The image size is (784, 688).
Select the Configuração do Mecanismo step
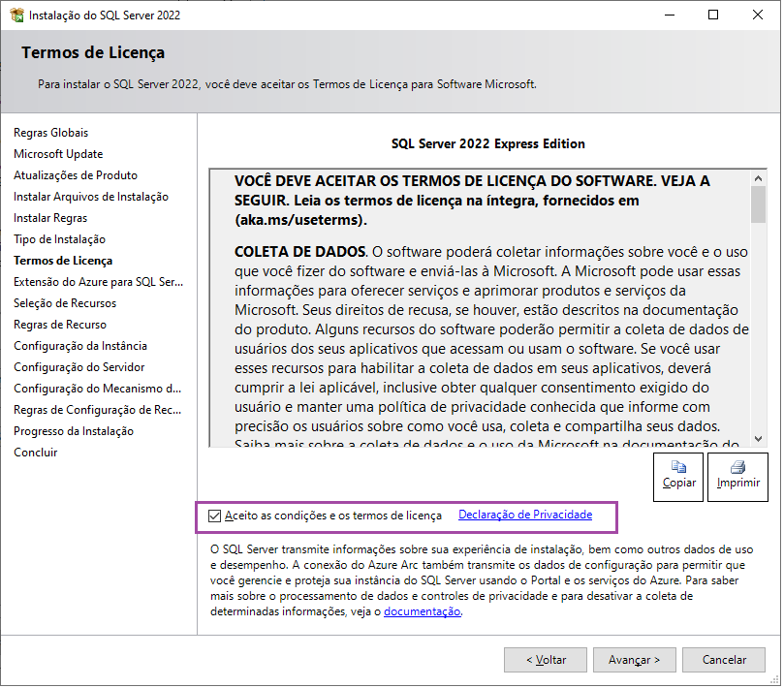(x=98, y=389)
